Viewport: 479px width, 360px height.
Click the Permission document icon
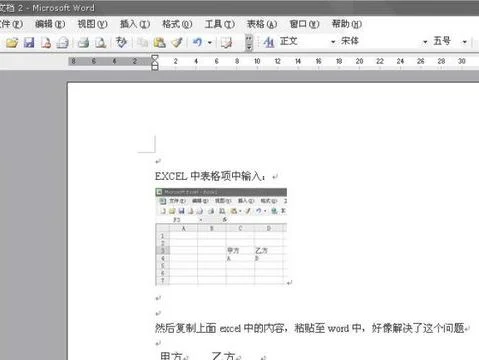tap(46, 42)
